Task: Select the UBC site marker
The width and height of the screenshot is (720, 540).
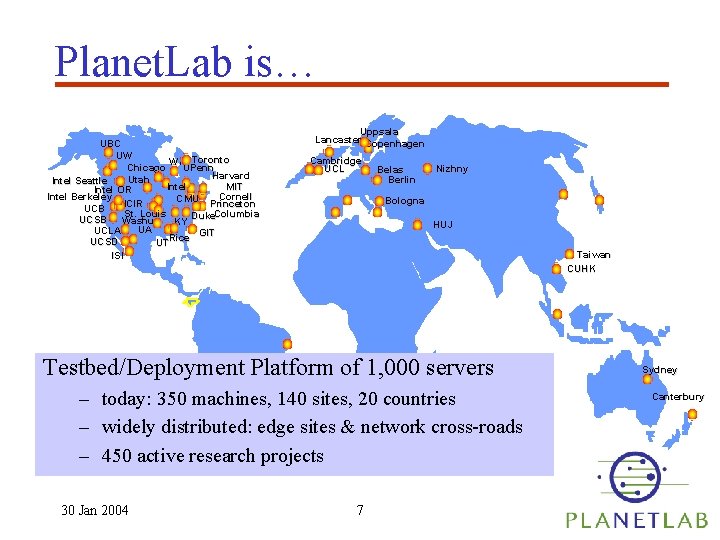Action: [108, 152]
